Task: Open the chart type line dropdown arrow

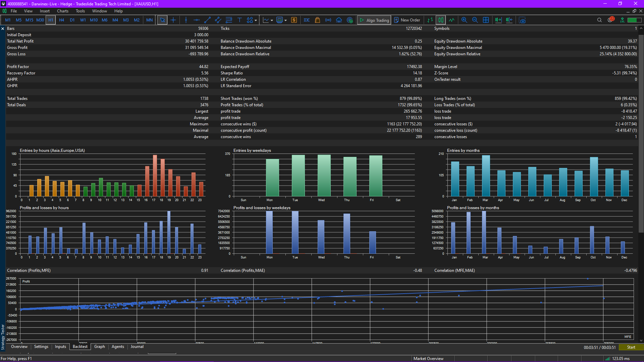Action: [272, 20]
